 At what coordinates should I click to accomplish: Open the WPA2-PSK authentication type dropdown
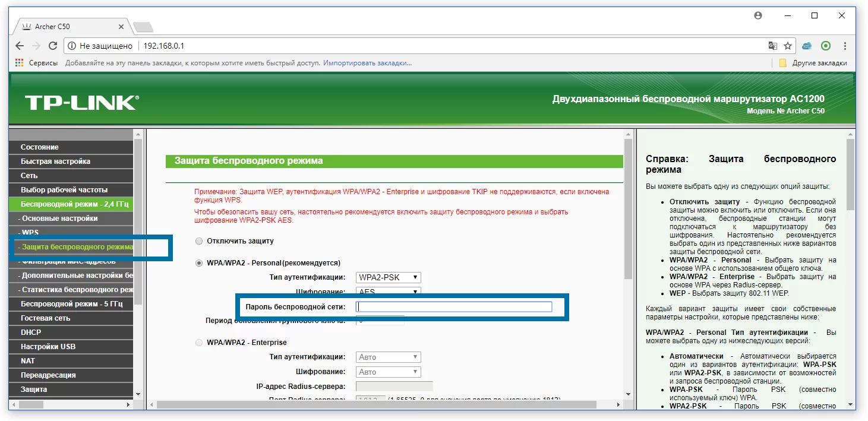[389, 277]
